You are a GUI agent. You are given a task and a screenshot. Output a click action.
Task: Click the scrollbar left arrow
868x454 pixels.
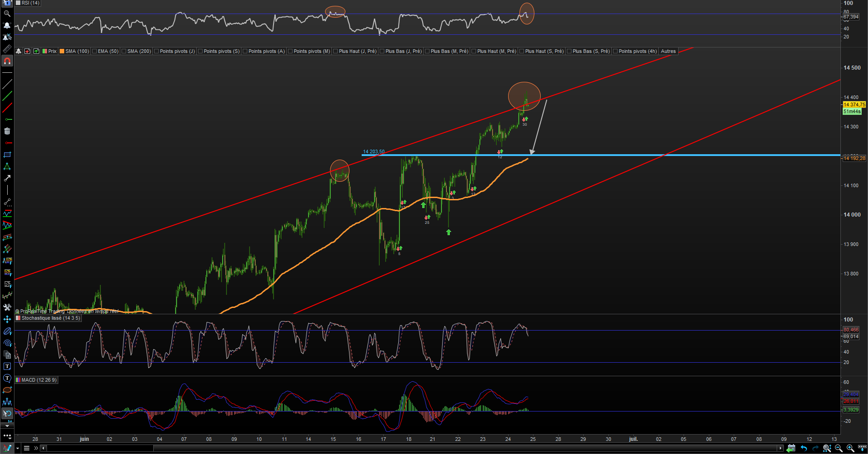(x=43, y=448)
